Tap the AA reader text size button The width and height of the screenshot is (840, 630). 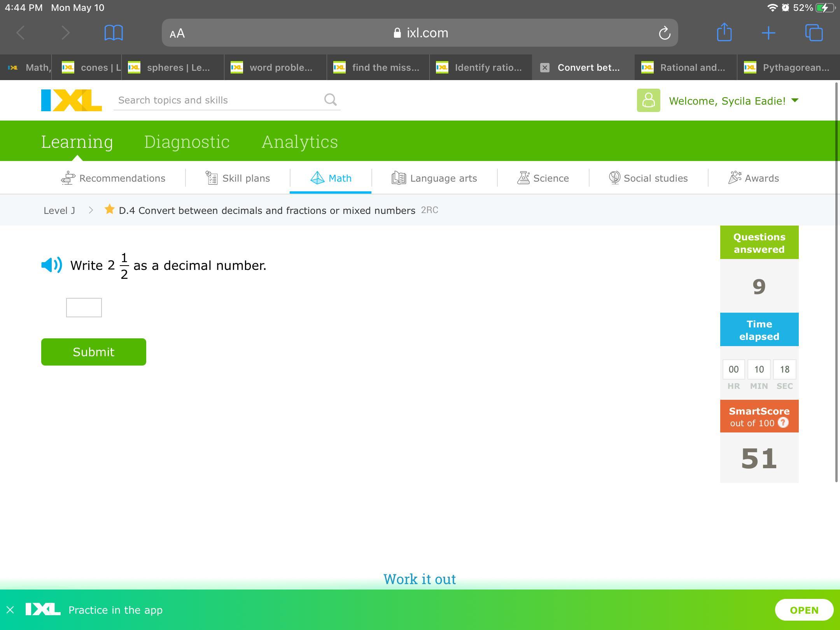point(177,33)
